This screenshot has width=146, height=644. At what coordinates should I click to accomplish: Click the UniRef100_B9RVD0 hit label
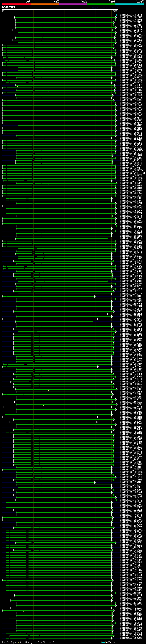[x=131, y=593]
